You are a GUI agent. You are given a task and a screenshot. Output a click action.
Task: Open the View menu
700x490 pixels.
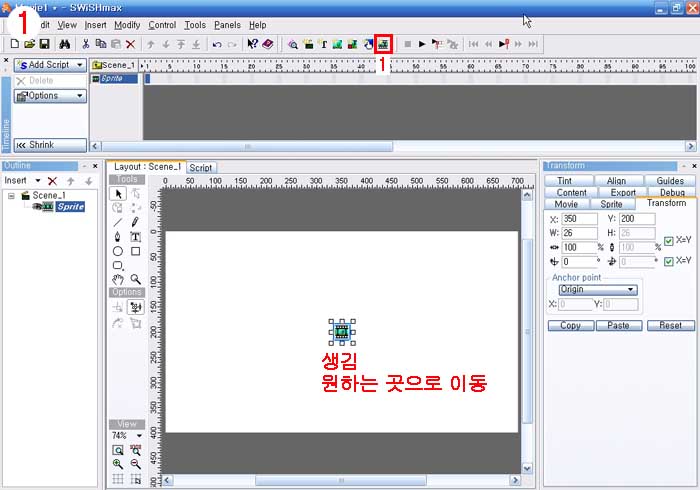pyautogui.click(x=67, y=25)
